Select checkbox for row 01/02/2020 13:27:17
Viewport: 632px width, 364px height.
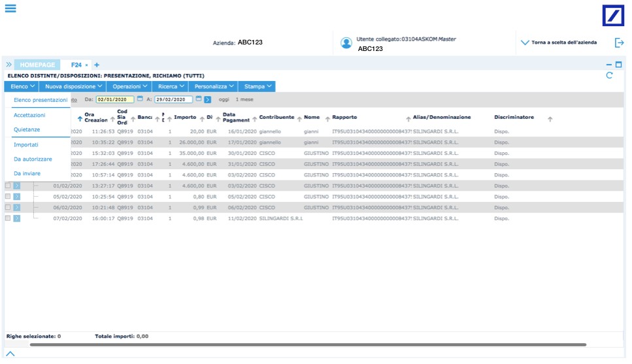(x=8, y=186)
